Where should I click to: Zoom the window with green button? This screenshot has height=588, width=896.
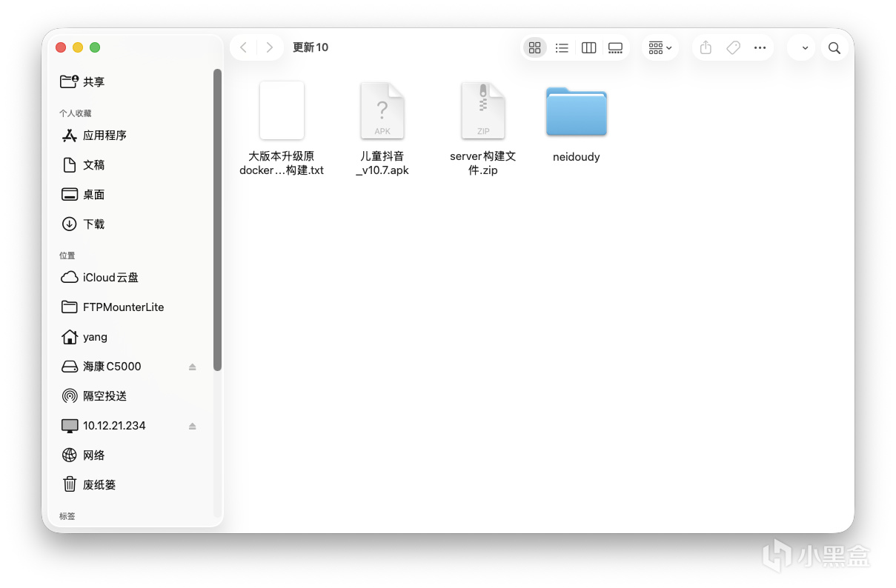click(x=95, y=47)
